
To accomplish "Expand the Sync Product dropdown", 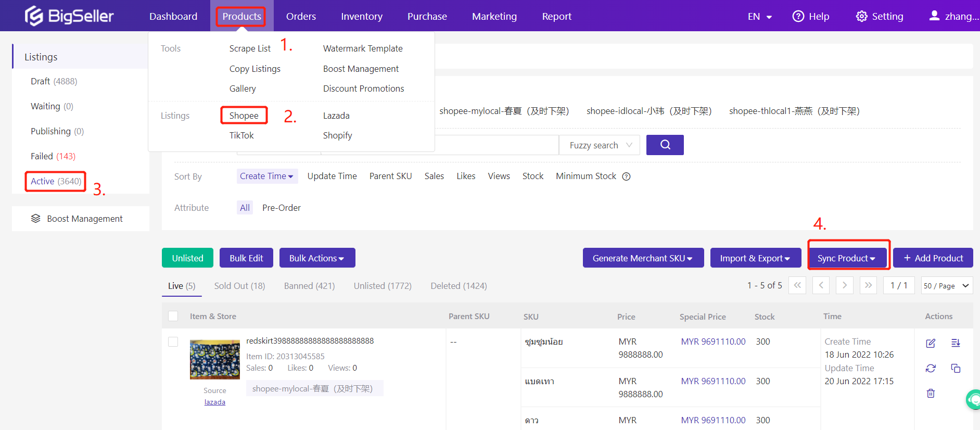I will click(847, 258).
